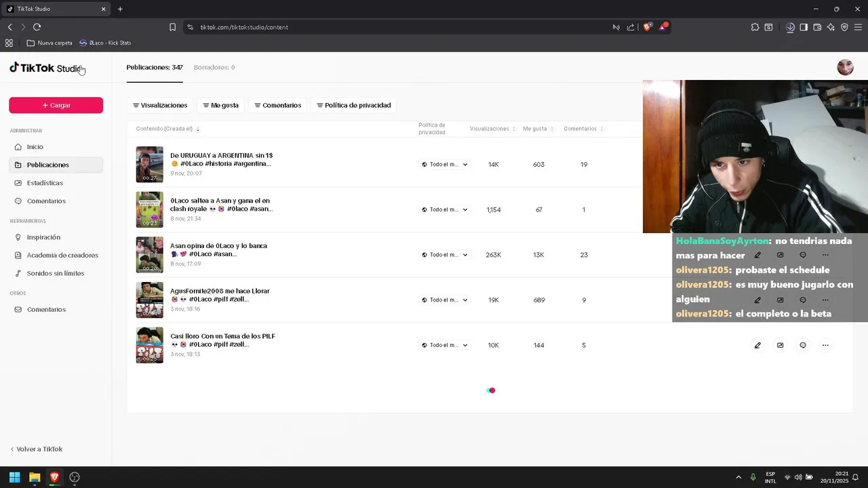The height and width of the screenshot is (488, 868).
Task: Open Brave VPN shield icon
Action: click(x=844, y=27)
